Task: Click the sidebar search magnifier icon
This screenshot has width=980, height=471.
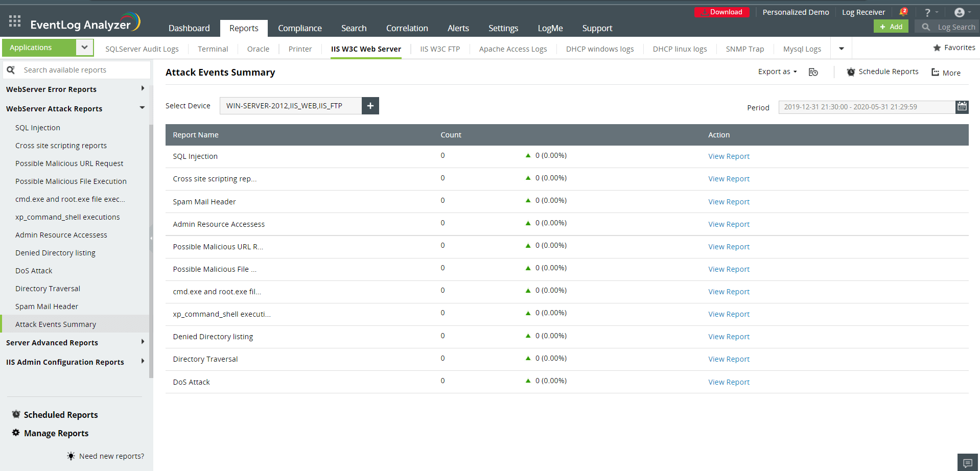Action: 11,70
